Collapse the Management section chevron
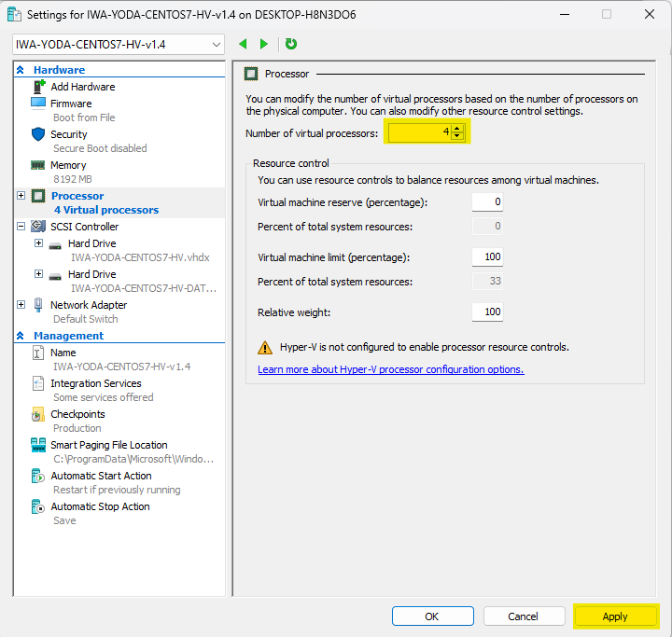The width and height of the screenshot is (672, 637). coord(21,336)
